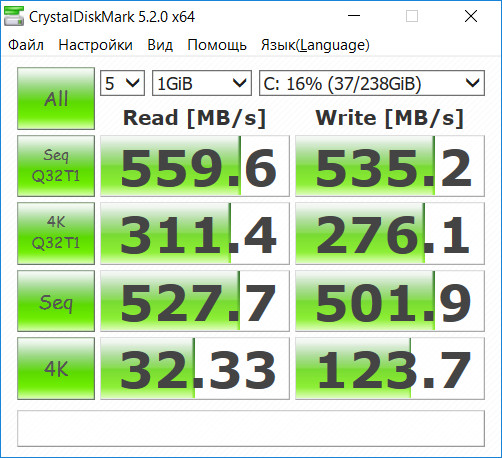The height and width of the screenshot is (458, 502).
Task: Run the plain 4K random test
Action: point(56,368)
